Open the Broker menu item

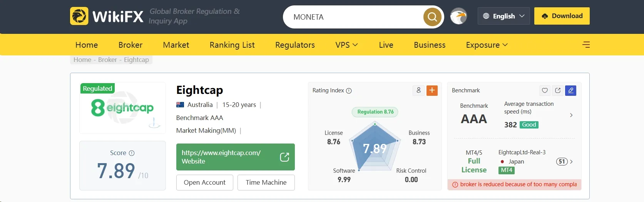click(x=130, y=45)
